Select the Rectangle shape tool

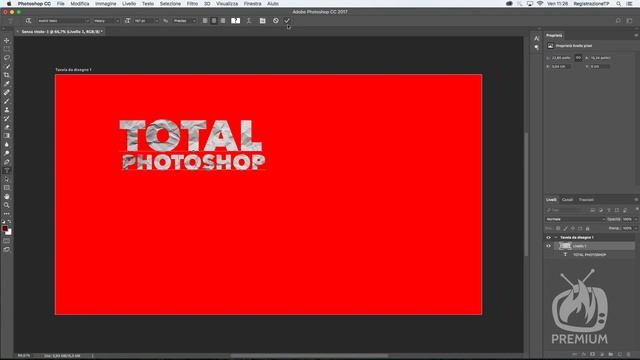7,188
